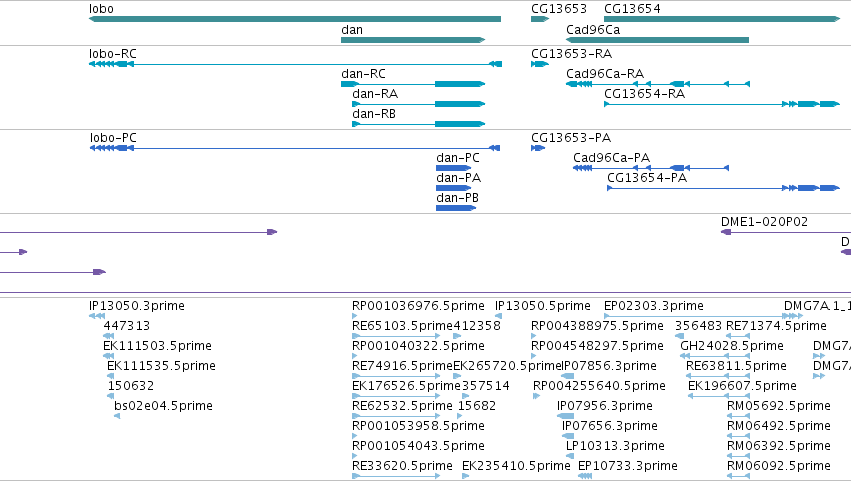
Task: Click the blue dan-PB coding bar
Action: point(456,208)
